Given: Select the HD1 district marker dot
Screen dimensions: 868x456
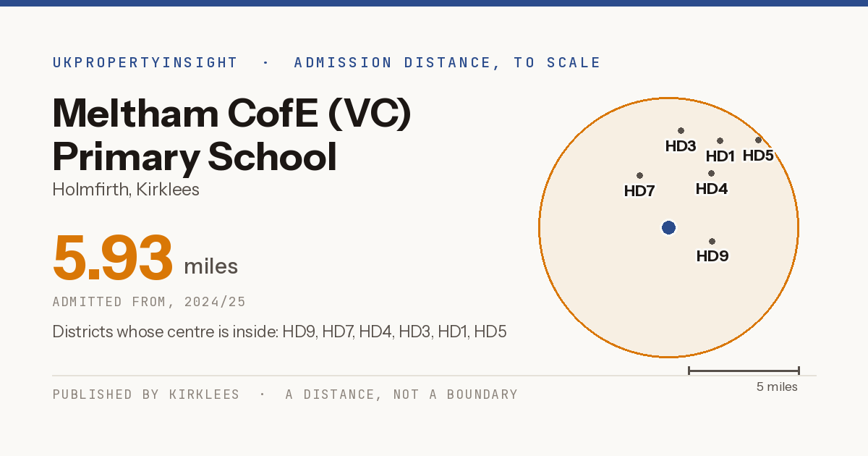Looking at the screenshot, I should click(720, 140).
